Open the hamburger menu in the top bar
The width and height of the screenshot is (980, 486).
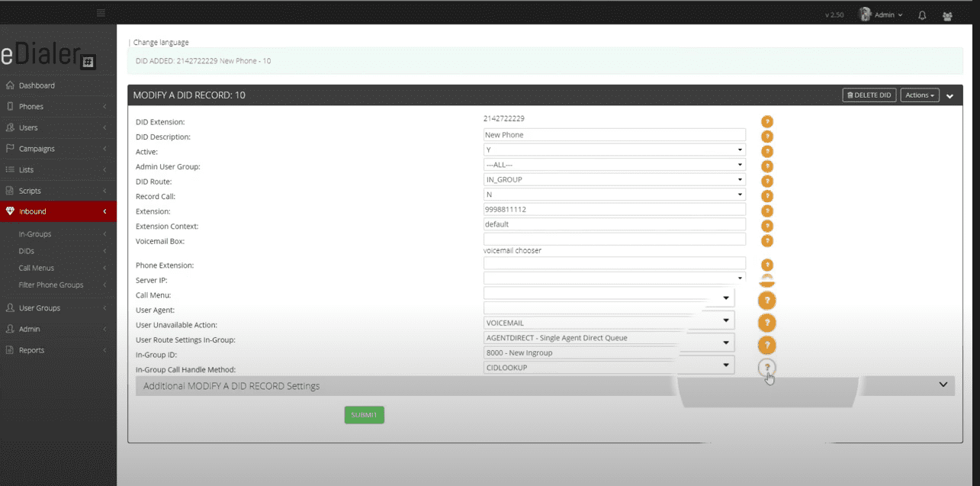[101, 13]
